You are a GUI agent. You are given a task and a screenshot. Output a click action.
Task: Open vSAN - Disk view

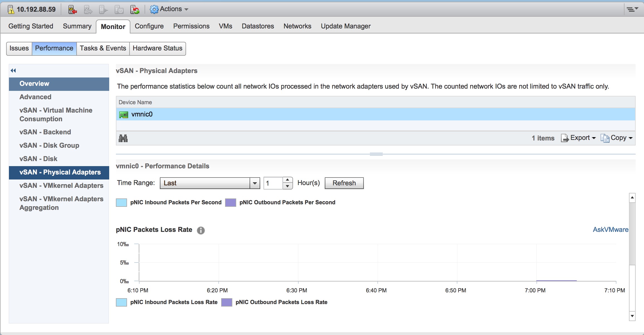point(59,159)
